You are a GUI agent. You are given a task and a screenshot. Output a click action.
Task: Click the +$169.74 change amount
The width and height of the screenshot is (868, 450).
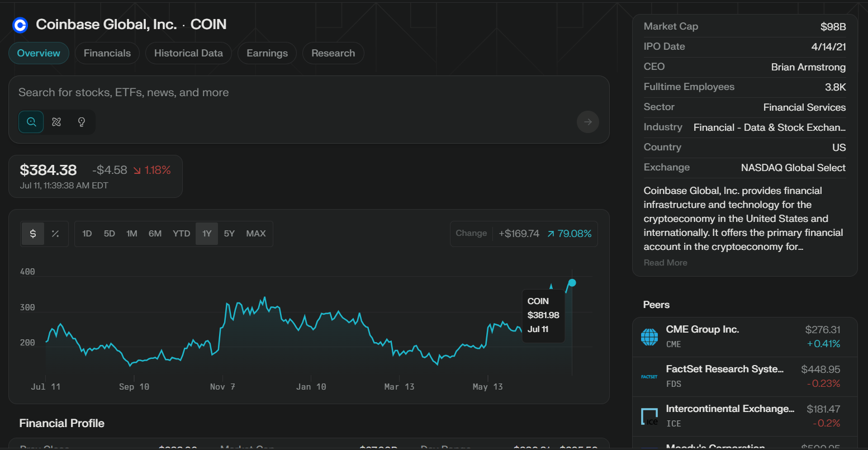[519, 234]
